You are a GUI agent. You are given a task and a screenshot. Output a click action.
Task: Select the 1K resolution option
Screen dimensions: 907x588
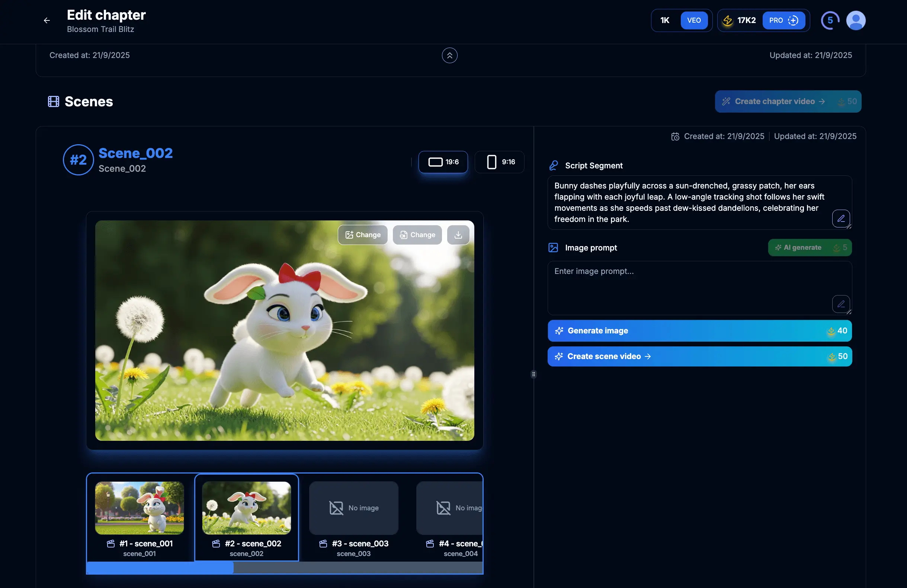tap(665, 20)
